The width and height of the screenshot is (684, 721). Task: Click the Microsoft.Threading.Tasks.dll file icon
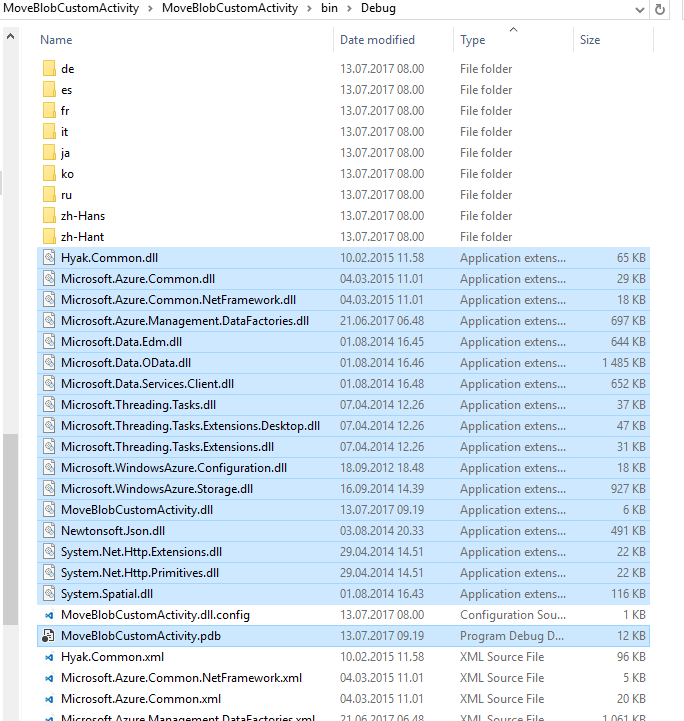pyautogui.click(x=49, y=405)
